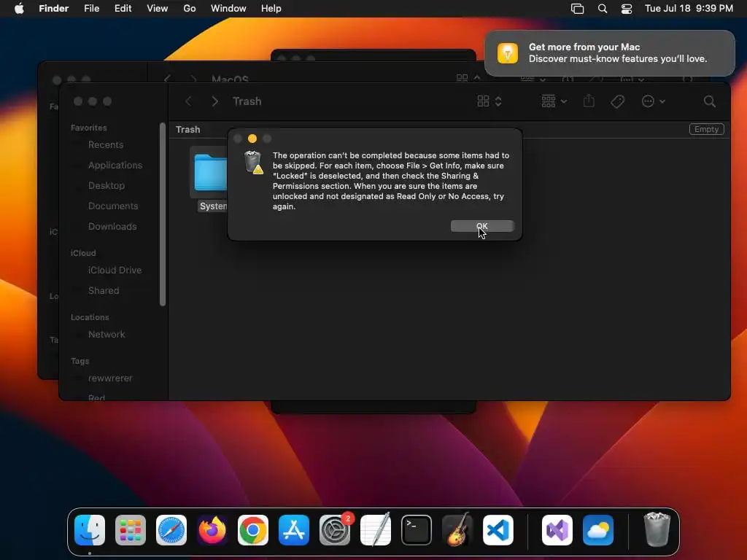Open the Action ellipsis dropdown menu
Image resolution: width=747 pixels, height=560 pixels.
pos(653,101)
